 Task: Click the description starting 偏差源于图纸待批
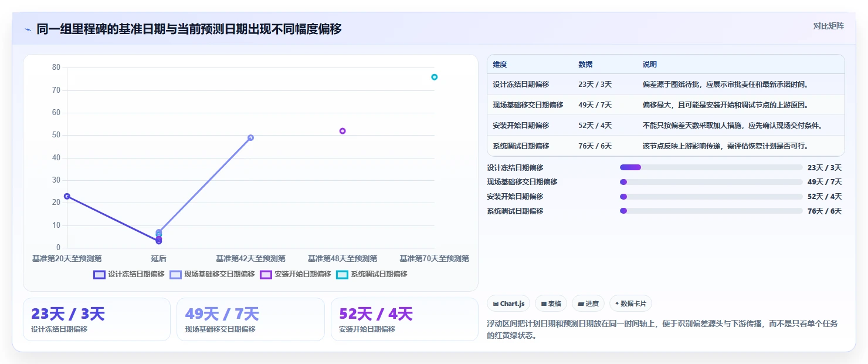coord(741,85)
